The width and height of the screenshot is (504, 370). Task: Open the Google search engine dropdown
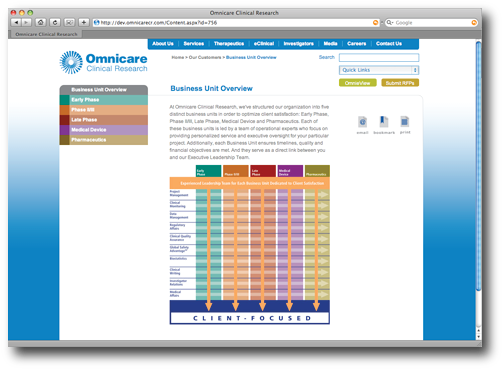point(390,23)
